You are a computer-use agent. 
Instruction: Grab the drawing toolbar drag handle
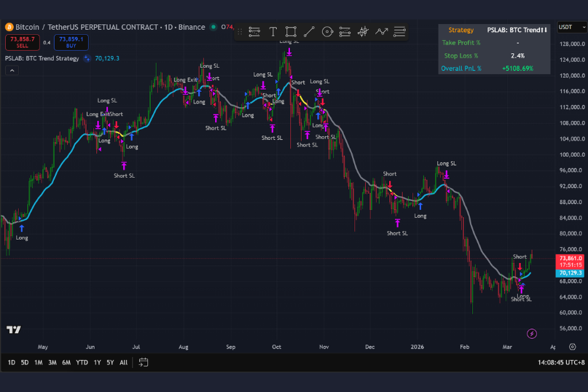pyautogui.click(x=240, y=31)
